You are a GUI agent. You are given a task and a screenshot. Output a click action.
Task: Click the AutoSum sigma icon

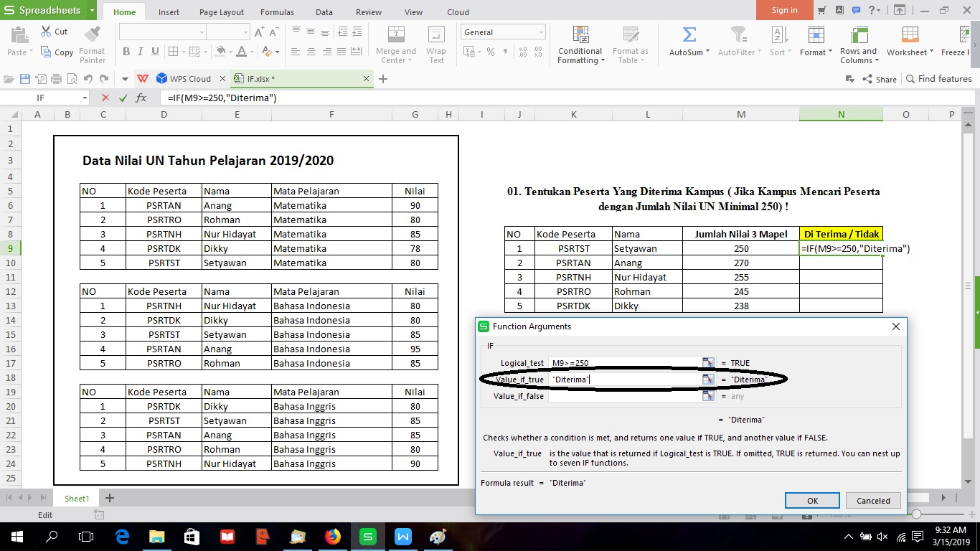689,34
